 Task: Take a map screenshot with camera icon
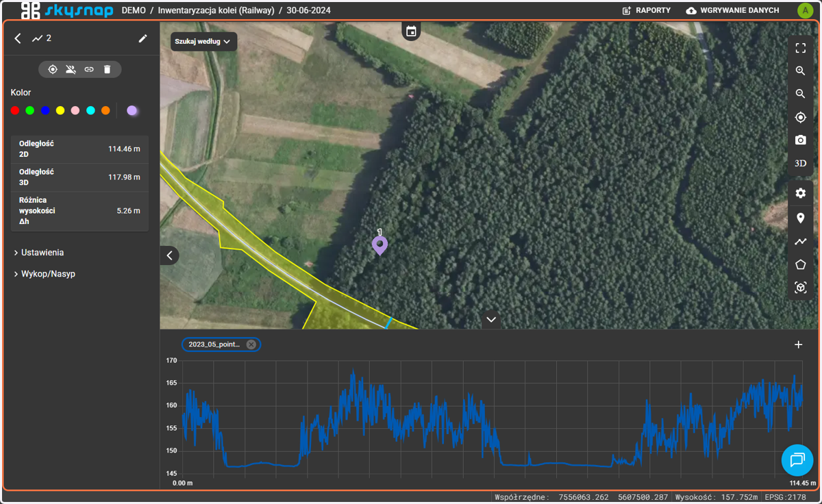800,140
